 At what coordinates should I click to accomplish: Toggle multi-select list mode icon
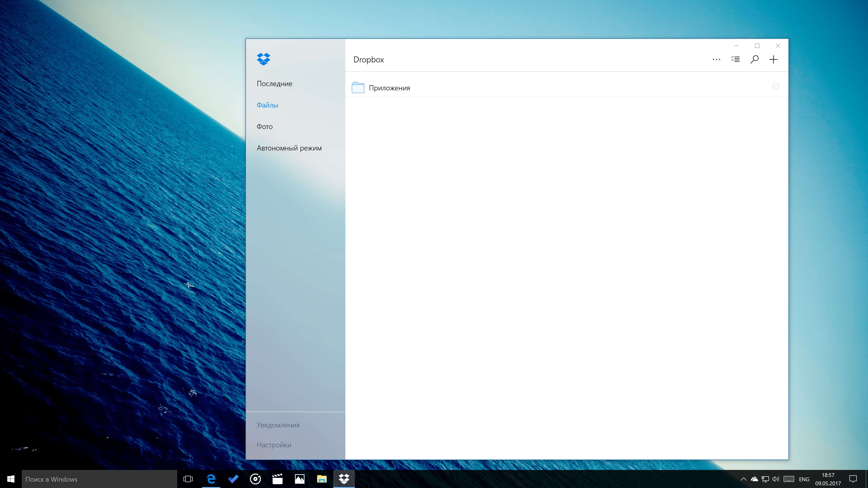pos(735,60)
